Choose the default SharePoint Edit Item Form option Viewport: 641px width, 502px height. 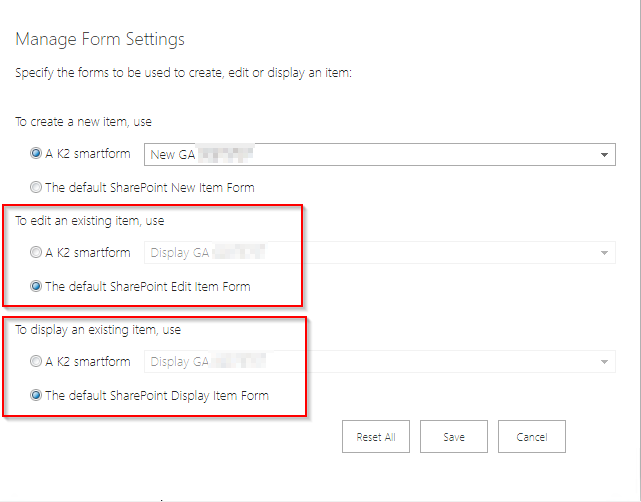coord(36,286)
